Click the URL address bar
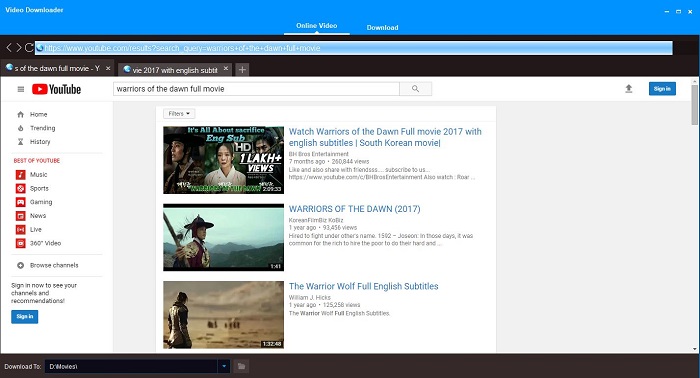The height and width of the screenshot is (378, 700). pyautogui.click(x=354, y=48)
